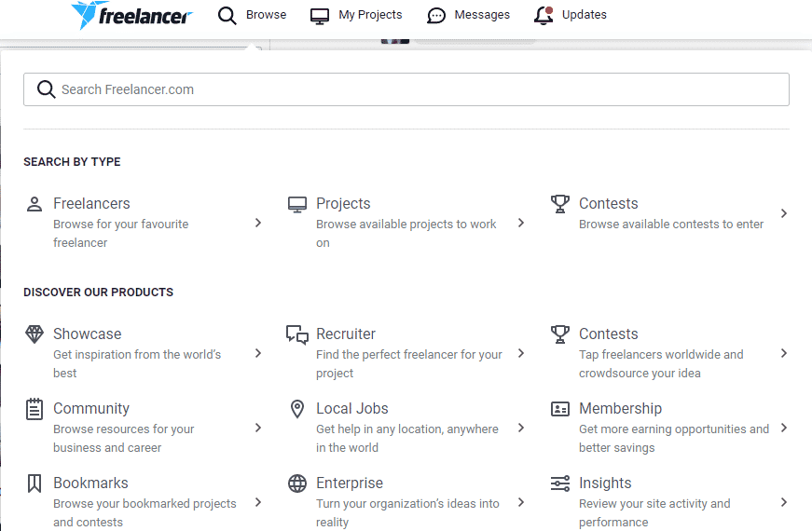Click 'Turn your organization's ideas into reality'

(407, 513)
